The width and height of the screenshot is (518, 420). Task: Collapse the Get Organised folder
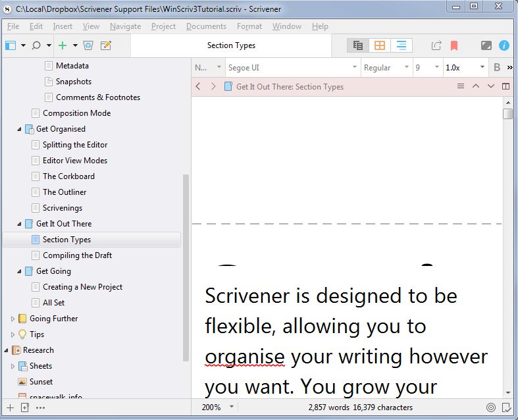19,129
